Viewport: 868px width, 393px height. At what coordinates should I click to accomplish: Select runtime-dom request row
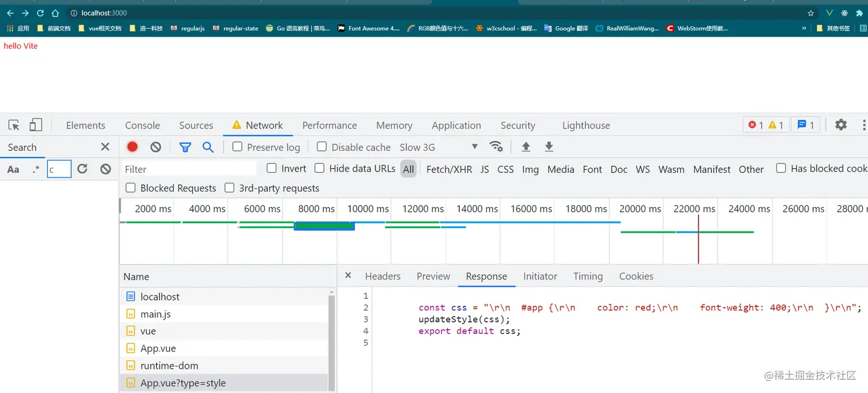click(x=224, y=365)
